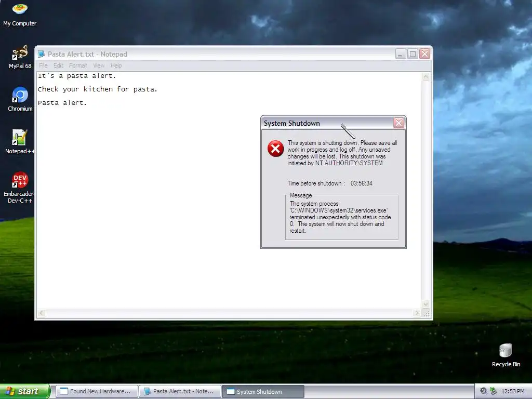Switch to Pasta Alert.txt Notepad taskbar button

[x=180, y=391]
